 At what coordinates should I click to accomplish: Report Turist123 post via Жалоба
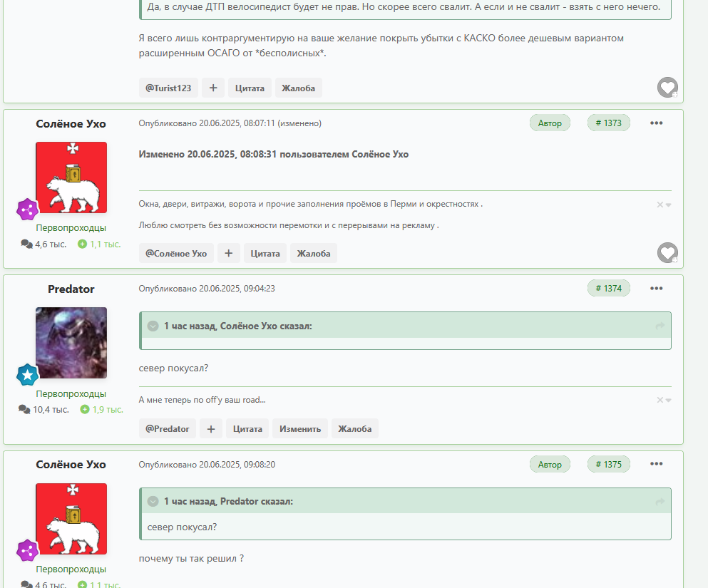(299, 88)
